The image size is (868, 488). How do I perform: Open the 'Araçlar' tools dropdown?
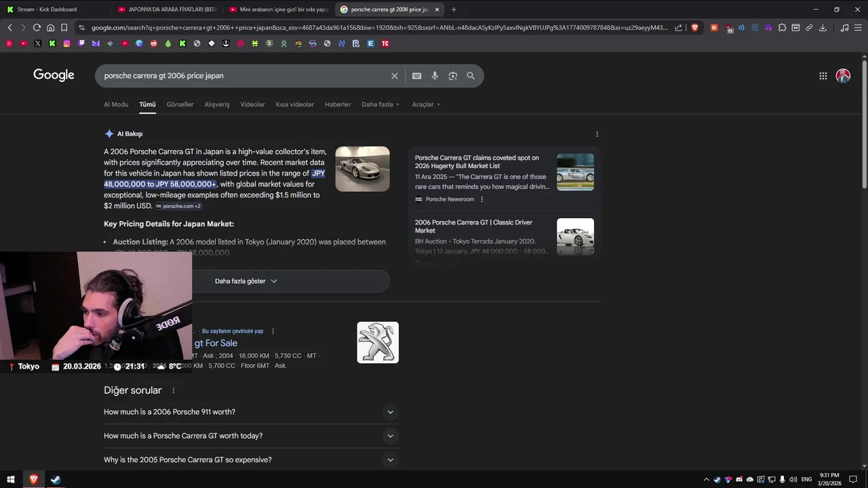click(426, 104)
